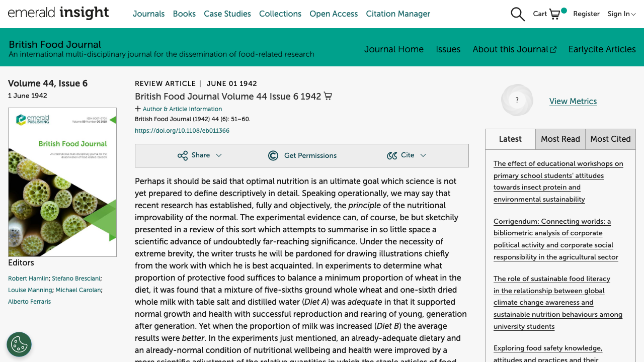The image size is (644, 362).
Task: Expand Author & Article Information
Action: pyautogui.click(x=179, y=109)
